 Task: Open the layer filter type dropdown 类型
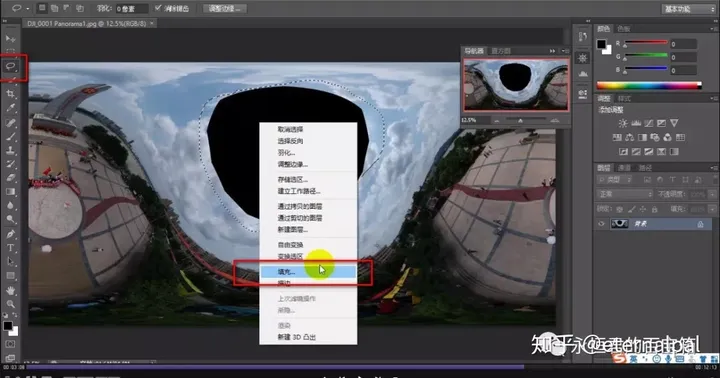pos(615,180)
